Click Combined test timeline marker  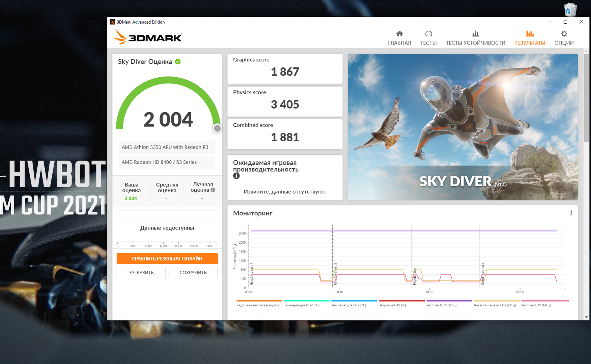pos(483,274)
